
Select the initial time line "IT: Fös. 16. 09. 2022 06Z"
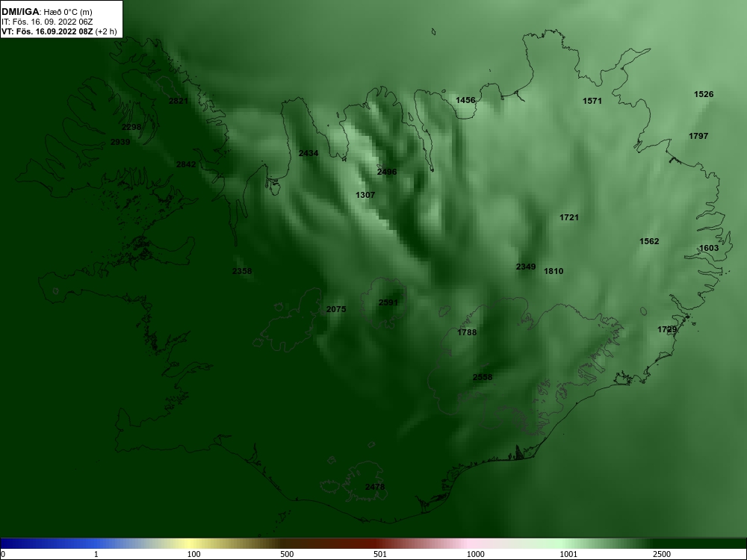pos(46,22)
